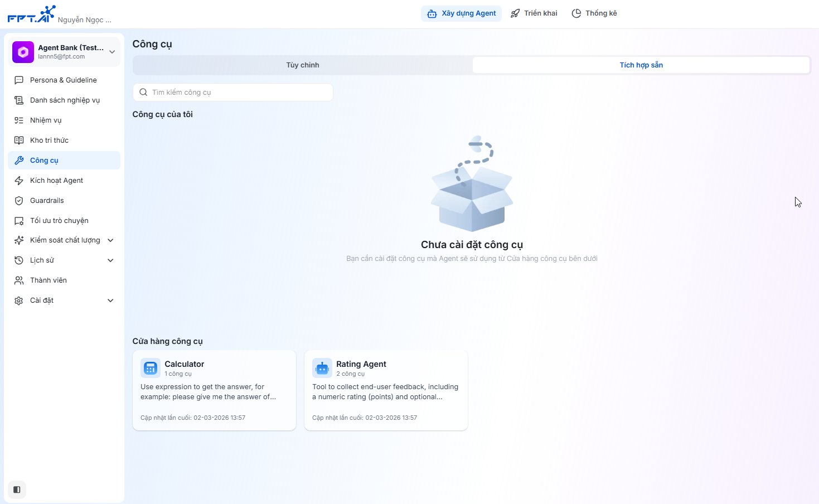This screenshot has width=819, height=504.
Task: Click the Lịch sử clock icon
Action: coord(19,260)
